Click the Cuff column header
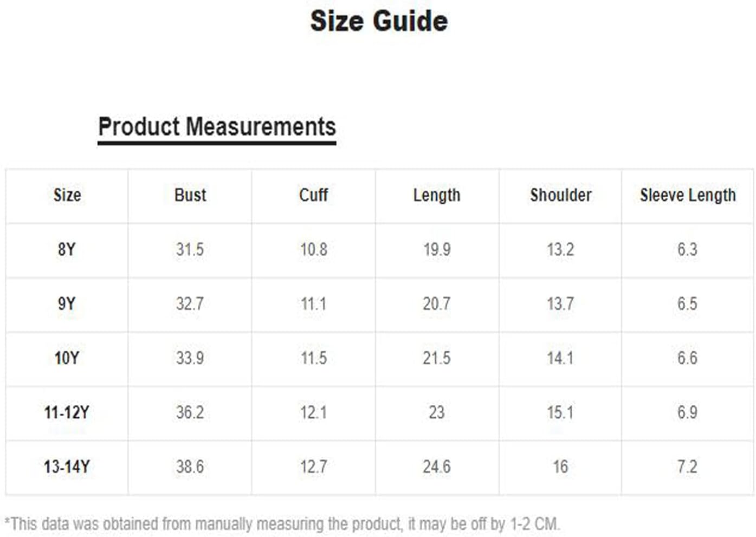The width and height of the screenshot is (756, 537). (313, 195)
